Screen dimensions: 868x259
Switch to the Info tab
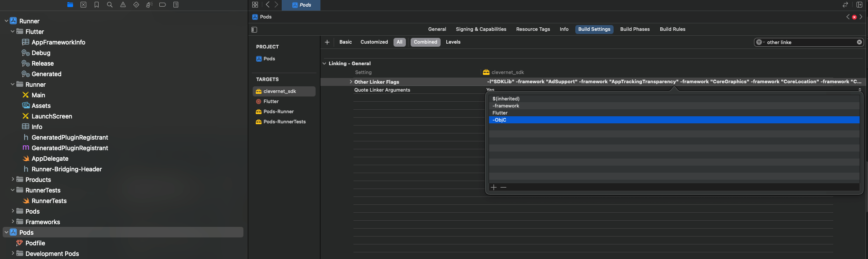[x=564, y=30]
